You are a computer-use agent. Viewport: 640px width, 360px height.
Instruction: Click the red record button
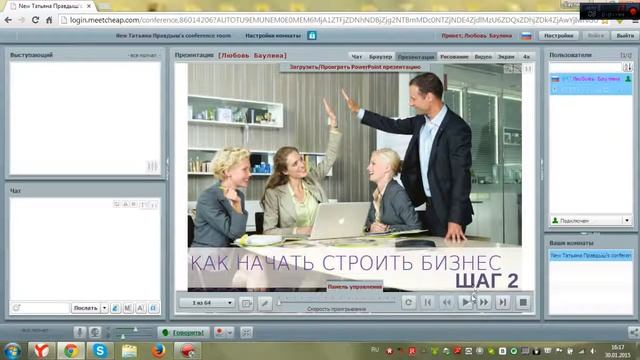pos(220,333)
